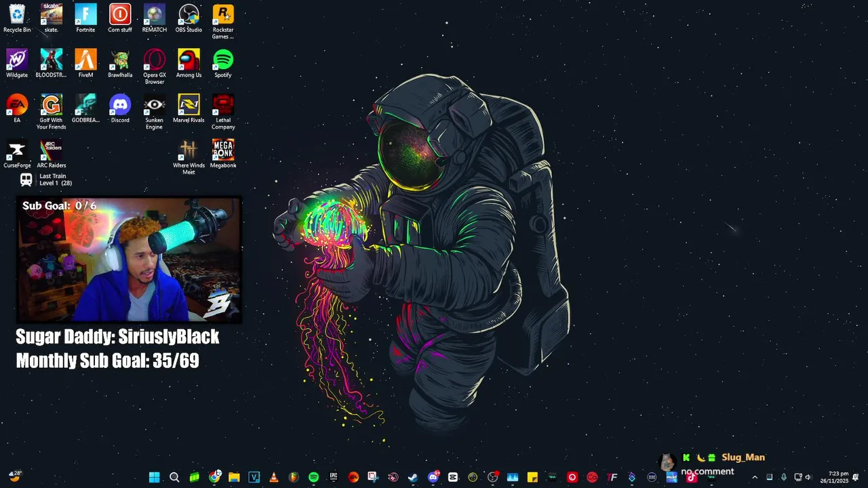868x488 pixels.
Task: Open the BLOODSTR... desktop shortcut
Action: pyautogui.click(x=52, y=64)
